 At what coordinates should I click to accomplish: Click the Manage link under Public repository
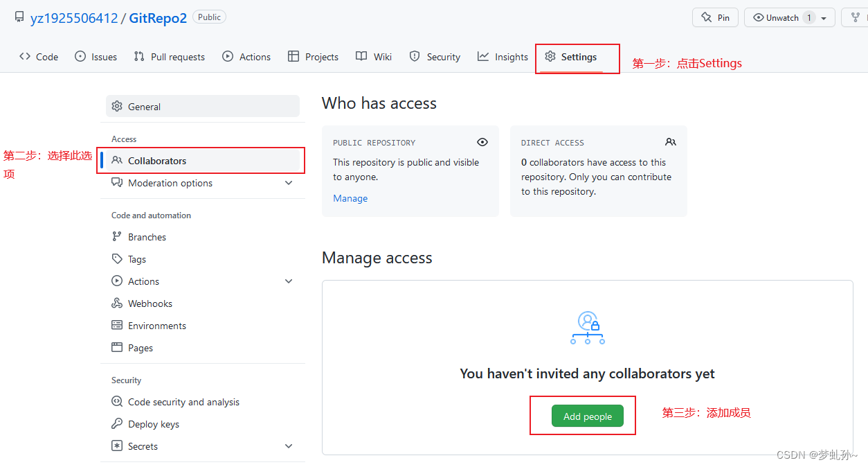(x=350, y=198)
